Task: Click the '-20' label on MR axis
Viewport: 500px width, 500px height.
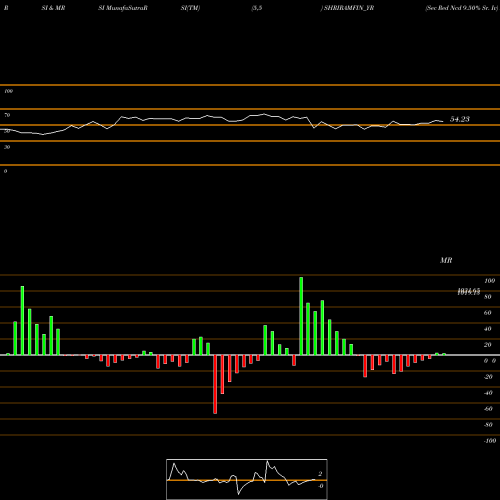Action: [x=488, y=377]
